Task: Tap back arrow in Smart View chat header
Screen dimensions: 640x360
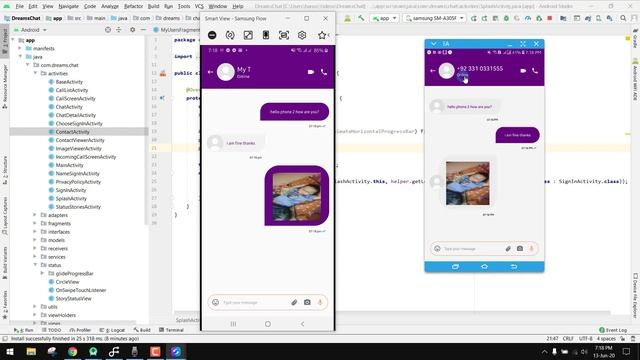Action: (x=210, y=72)
